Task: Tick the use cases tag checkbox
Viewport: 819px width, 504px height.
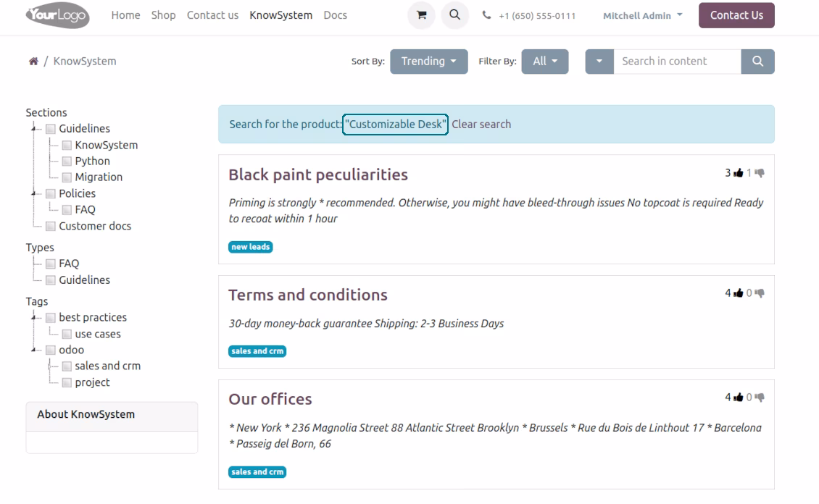Action: pyautogui.click(x=67, y=334)
